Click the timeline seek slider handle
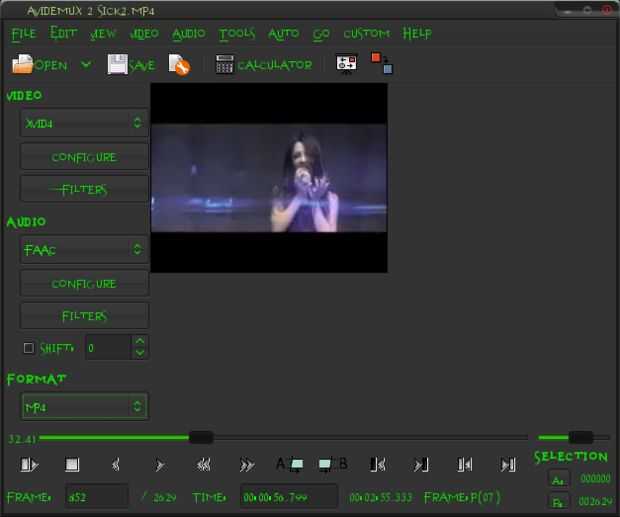Viewport: 620px width, 517px height. pos(201,438)
